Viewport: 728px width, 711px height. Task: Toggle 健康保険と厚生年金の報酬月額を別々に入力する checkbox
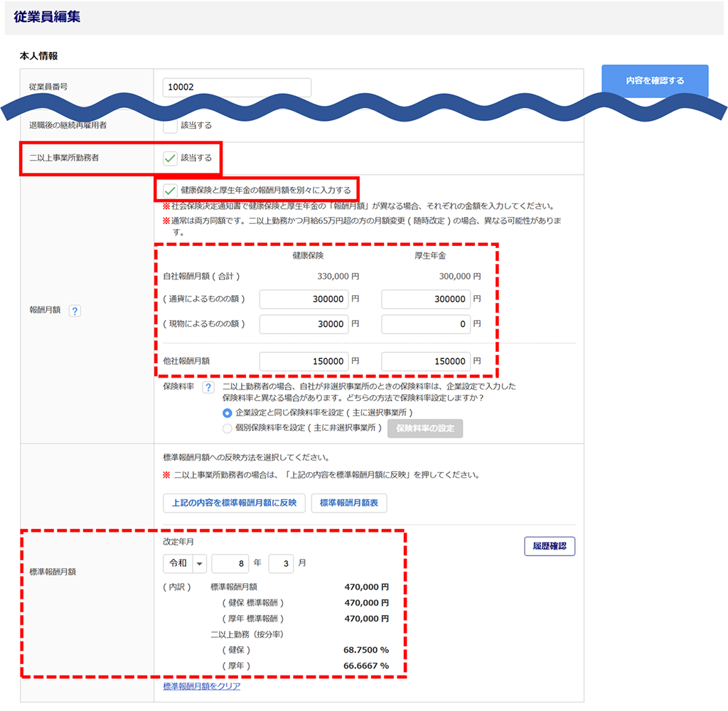coord(170,190)
